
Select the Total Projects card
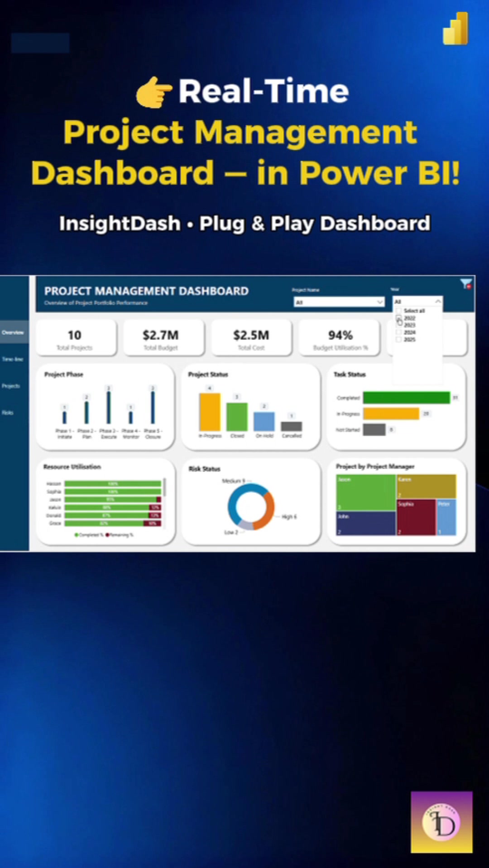[76, 338]
